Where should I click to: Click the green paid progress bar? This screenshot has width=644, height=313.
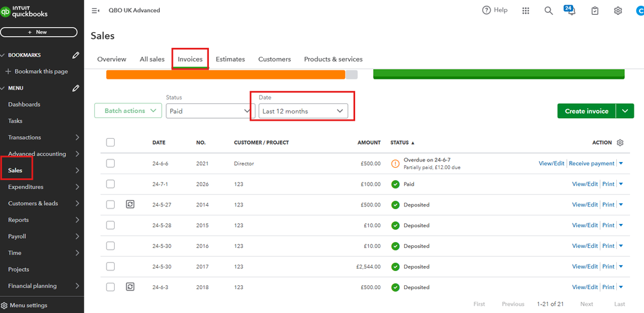pyautogui.click(x=498, y=74)
